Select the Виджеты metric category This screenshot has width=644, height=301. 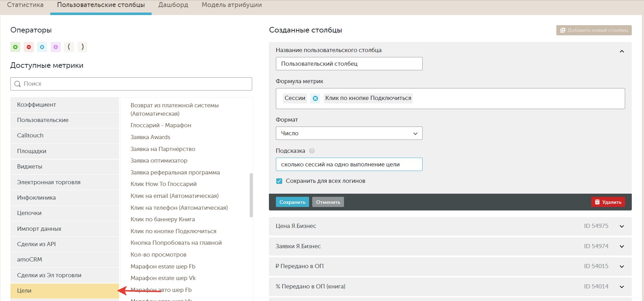(x=65, y=167)
